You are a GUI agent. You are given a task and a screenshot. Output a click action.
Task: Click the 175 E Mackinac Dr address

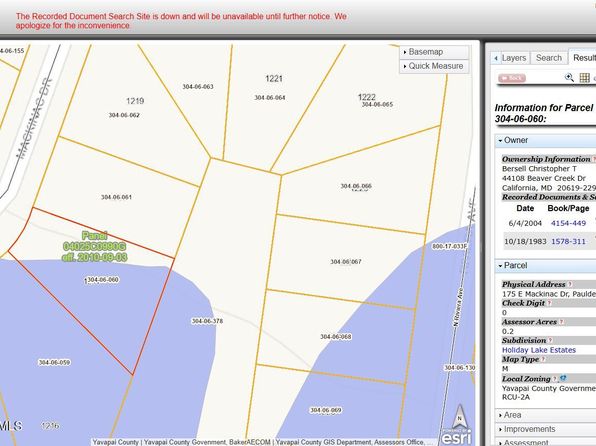pos(549,294)
